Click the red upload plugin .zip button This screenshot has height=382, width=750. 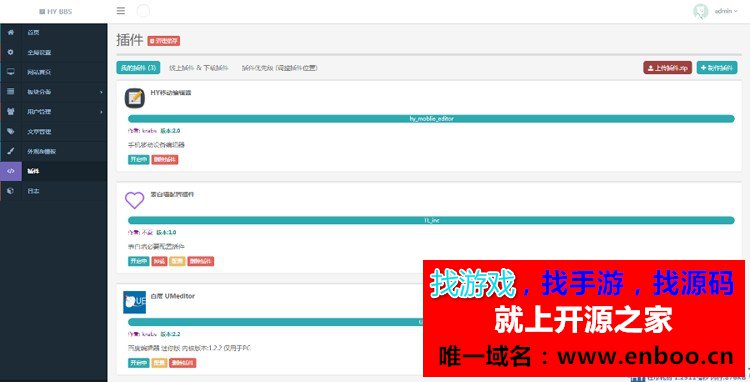click(667, 68)
